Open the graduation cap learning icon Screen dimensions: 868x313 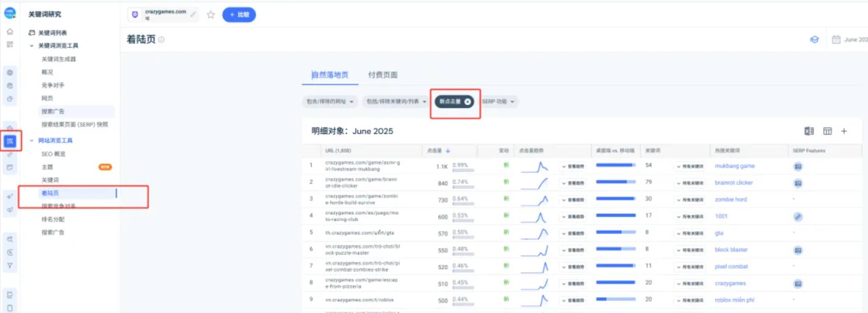pos(814,40)
